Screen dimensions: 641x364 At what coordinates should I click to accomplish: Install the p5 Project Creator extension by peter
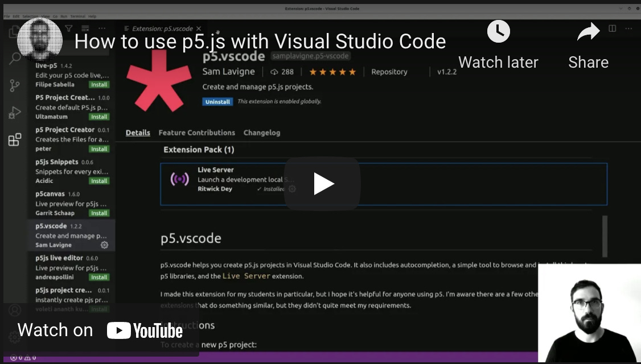(99, 149)
